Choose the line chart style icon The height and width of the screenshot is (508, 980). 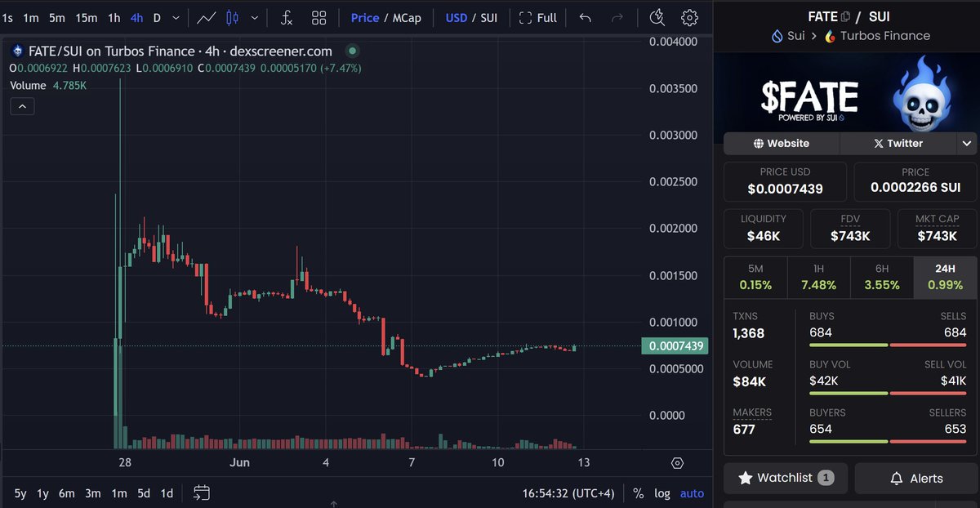207,17
